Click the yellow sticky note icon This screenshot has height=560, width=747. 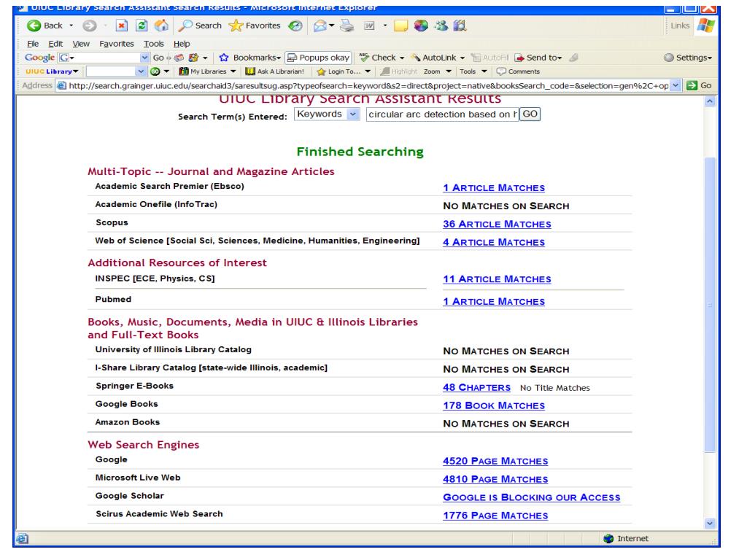click(x=400, y=26)
